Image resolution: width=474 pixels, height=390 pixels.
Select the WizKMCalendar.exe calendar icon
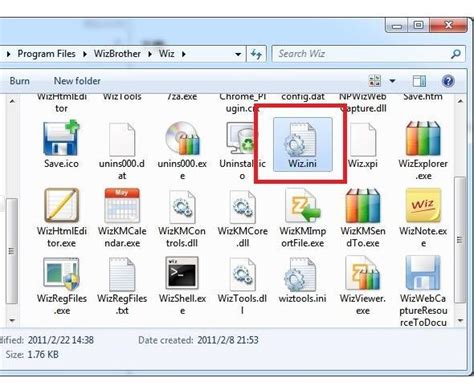click(122, 205)
